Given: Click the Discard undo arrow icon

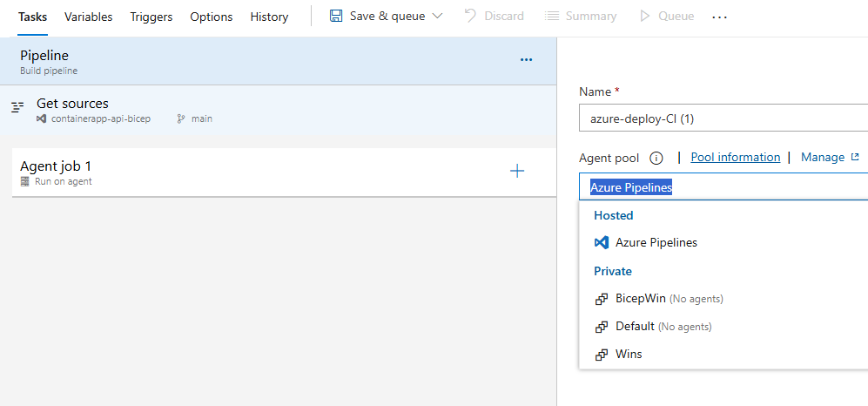Looking at the screenshot, I should pyautogui.click(x=470, y=16).
